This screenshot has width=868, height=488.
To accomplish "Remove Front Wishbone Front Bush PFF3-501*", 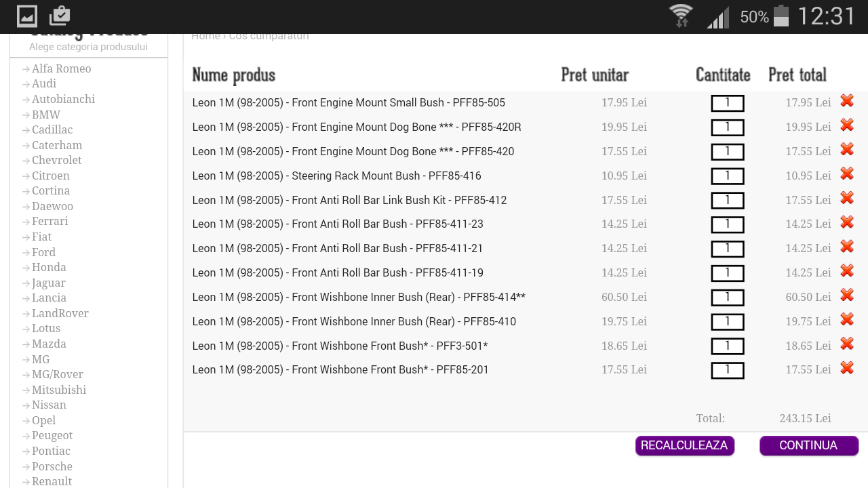I will 846,344.
